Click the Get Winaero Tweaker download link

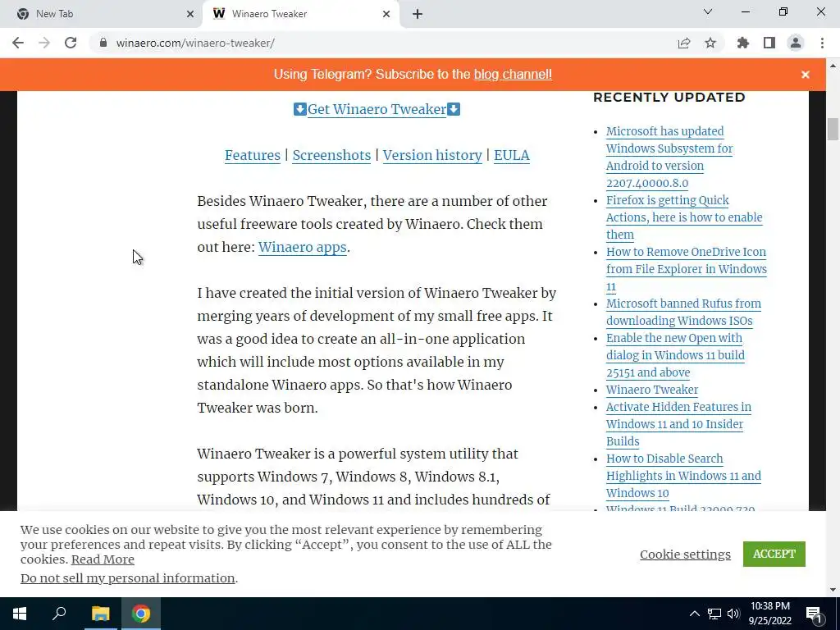pyautogui.click(x=377, y=109)
